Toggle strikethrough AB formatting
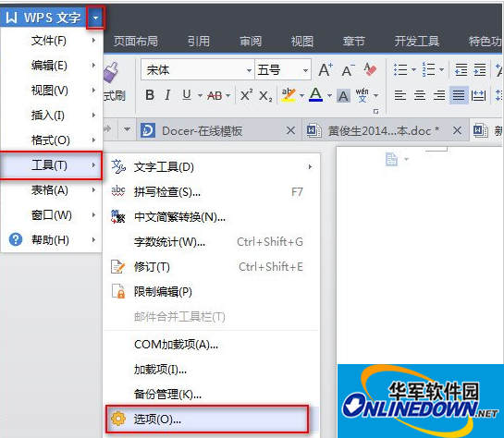The image size is (504, 438). tap(215, 95)
